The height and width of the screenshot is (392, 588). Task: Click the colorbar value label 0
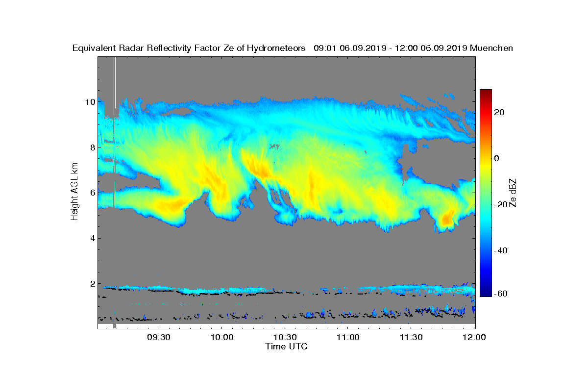tap(497, 158)
